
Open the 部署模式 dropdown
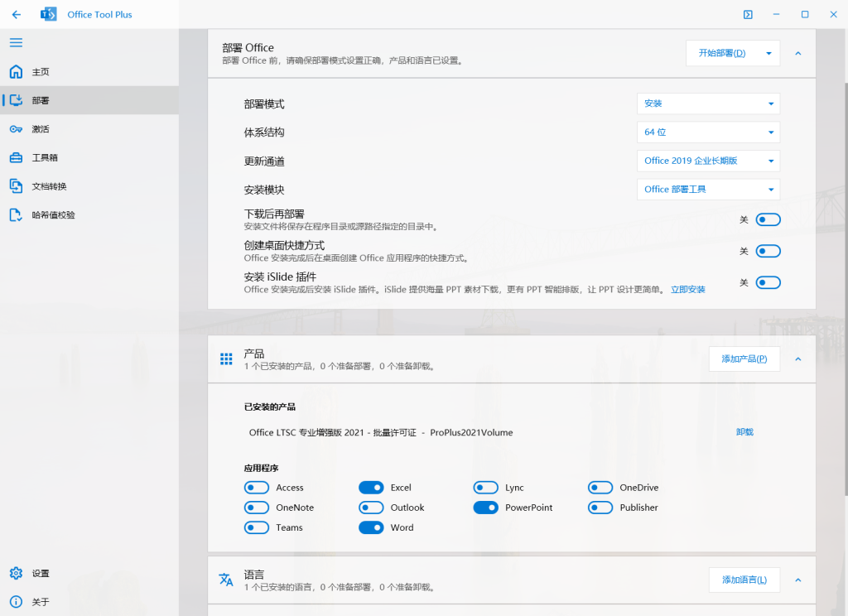[708, 103]
